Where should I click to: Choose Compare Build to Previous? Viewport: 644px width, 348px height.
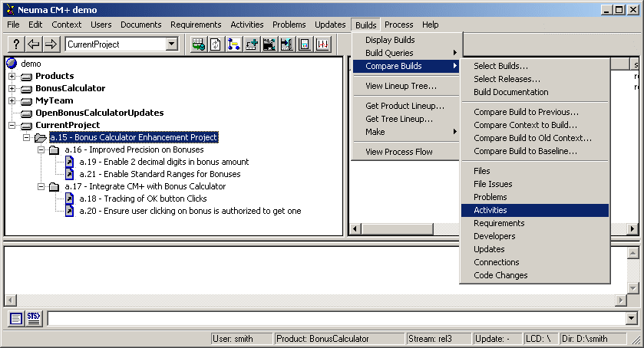pos(535,112)
